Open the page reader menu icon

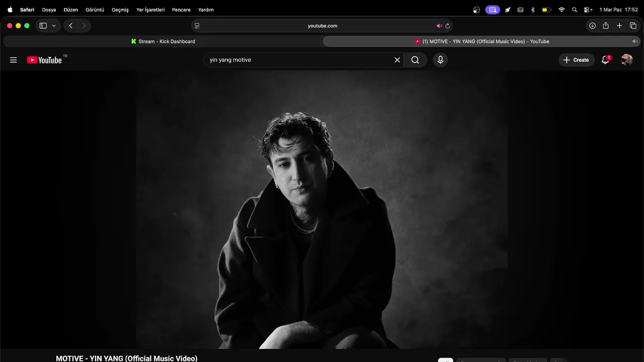click(197, 26)
